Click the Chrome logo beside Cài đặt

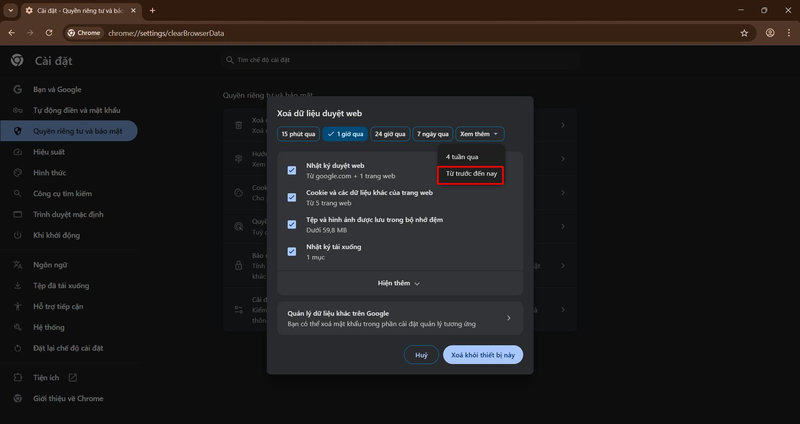(x=17, y=61)
